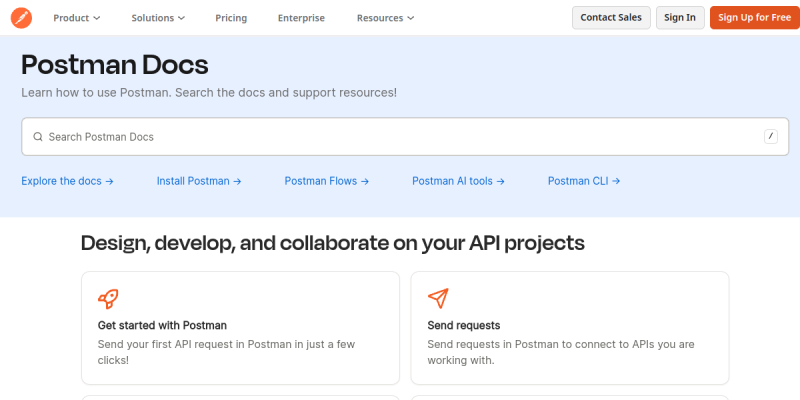Click Send requests in Postman description text
Screen dimensions: 800x400
[561, 352]
